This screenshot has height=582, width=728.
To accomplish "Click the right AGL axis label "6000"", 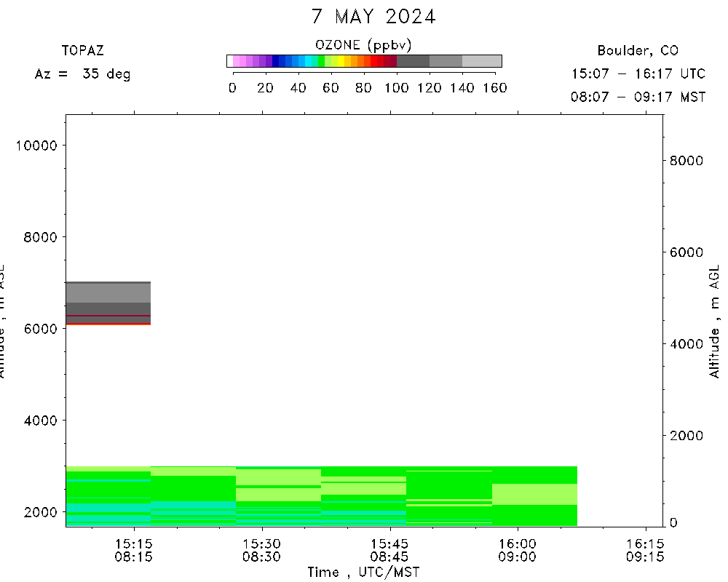I will (687, 252).
